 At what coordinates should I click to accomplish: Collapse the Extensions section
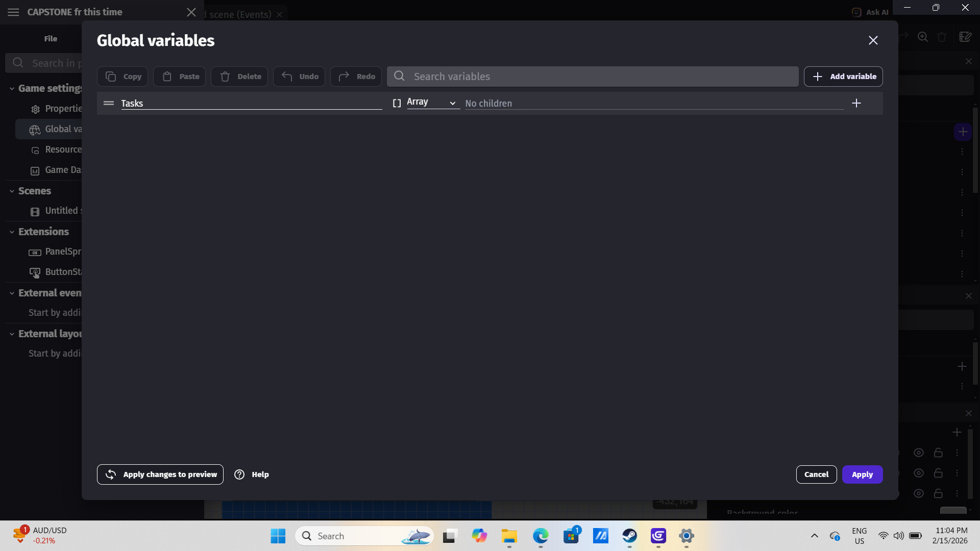12,232
